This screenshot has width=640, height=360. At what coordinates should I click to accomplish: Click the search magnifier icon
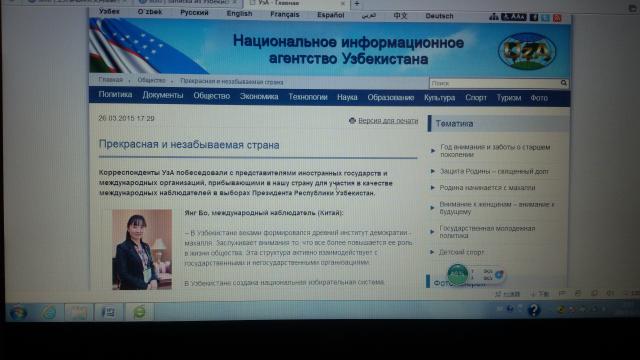point(564,83)
